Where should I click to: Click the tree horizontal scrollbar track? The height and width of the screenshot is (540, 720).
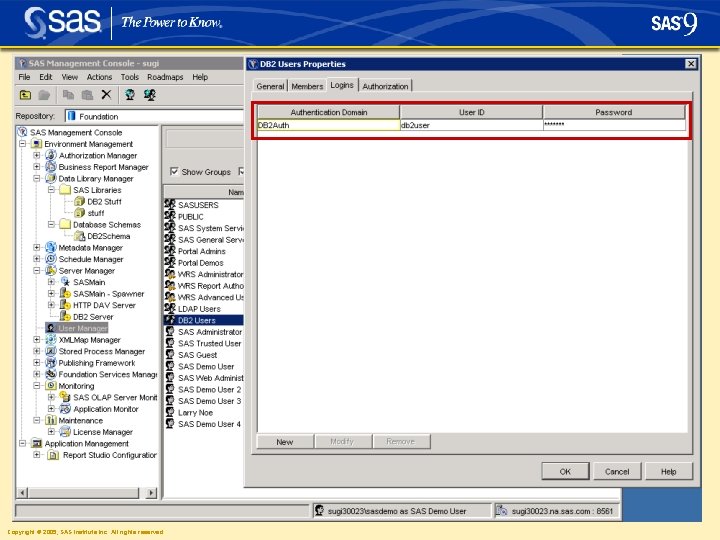pyautogui.click(x=83, y=493)
